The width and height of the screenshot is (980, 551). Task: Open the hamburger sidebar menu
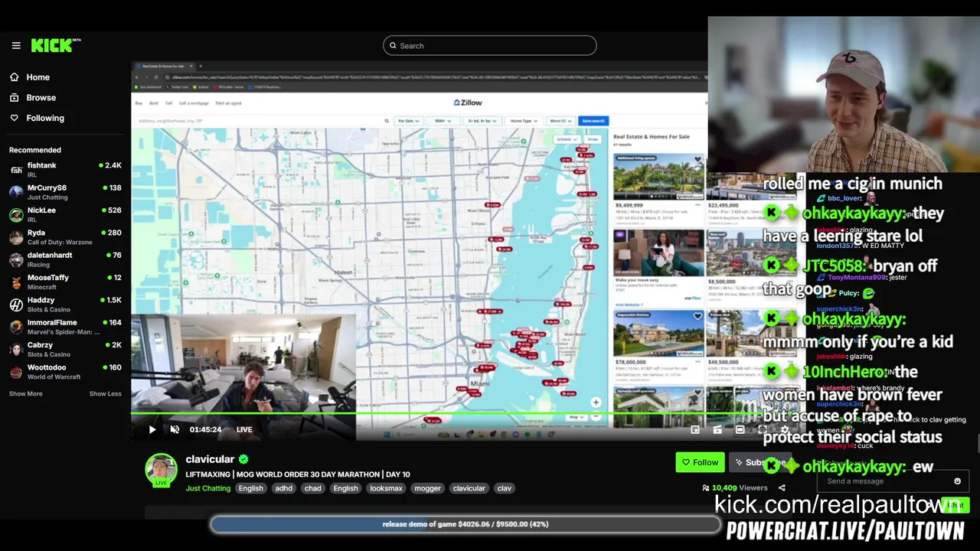(16, 46)
